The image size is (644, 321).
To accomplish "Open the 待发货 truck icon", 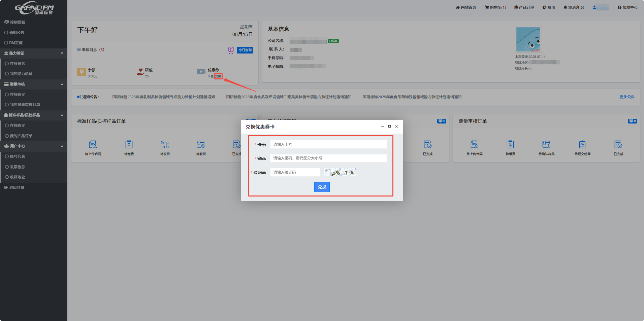I will (165, 145).
